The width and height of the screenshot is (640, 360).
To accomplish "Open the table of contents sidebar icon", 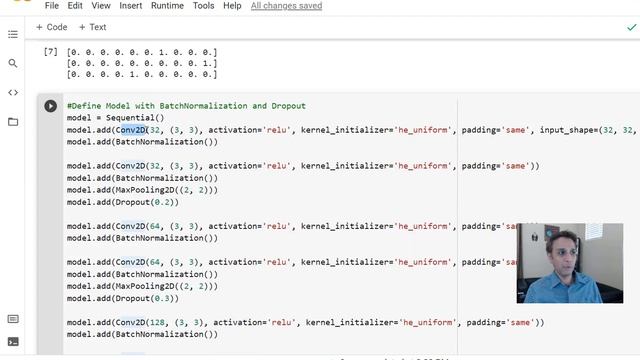I will tap(13, 34).
